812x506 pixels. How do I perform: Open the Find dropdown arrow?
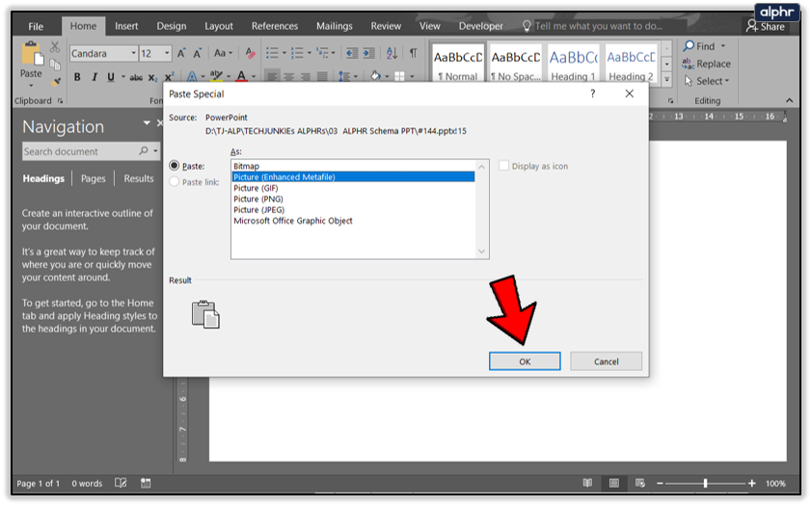click(723, 46)
